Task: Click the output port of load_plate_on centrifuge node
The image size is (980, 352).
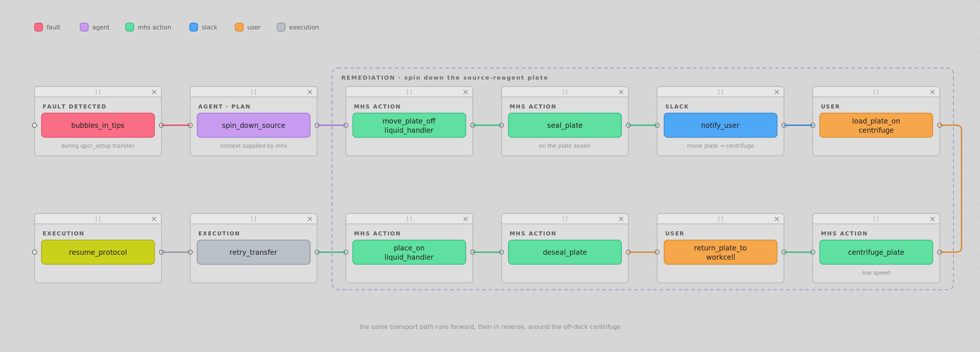Action: pyautogui.click(x=939, y=125)
